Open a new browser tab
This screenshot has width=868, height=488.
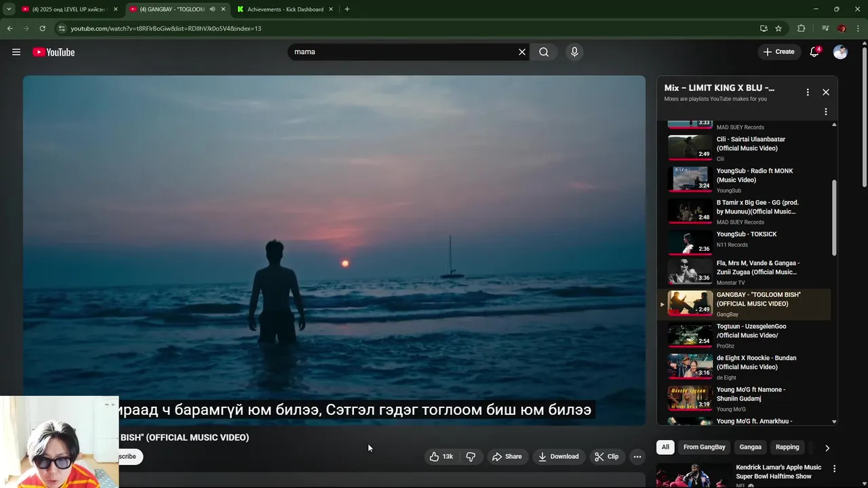click(x=347, y=9)
